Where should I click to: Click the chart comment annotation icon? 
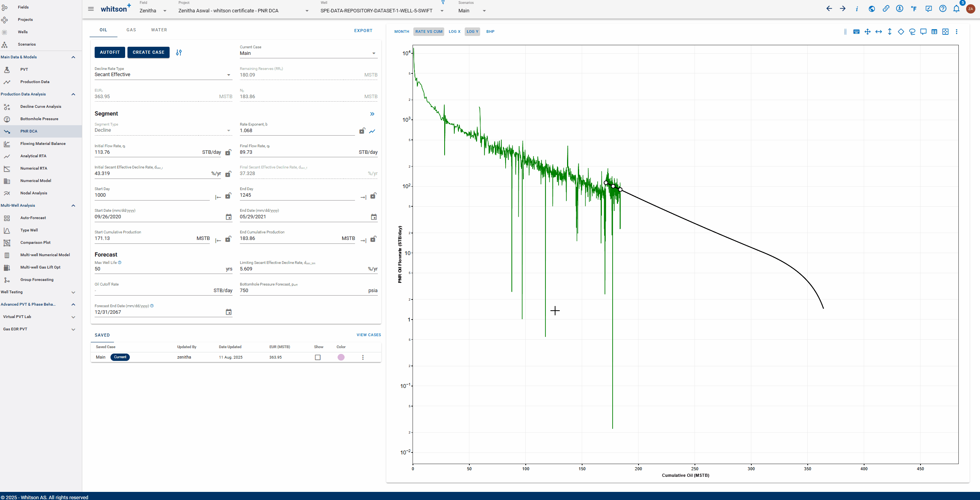pos(923,32)
